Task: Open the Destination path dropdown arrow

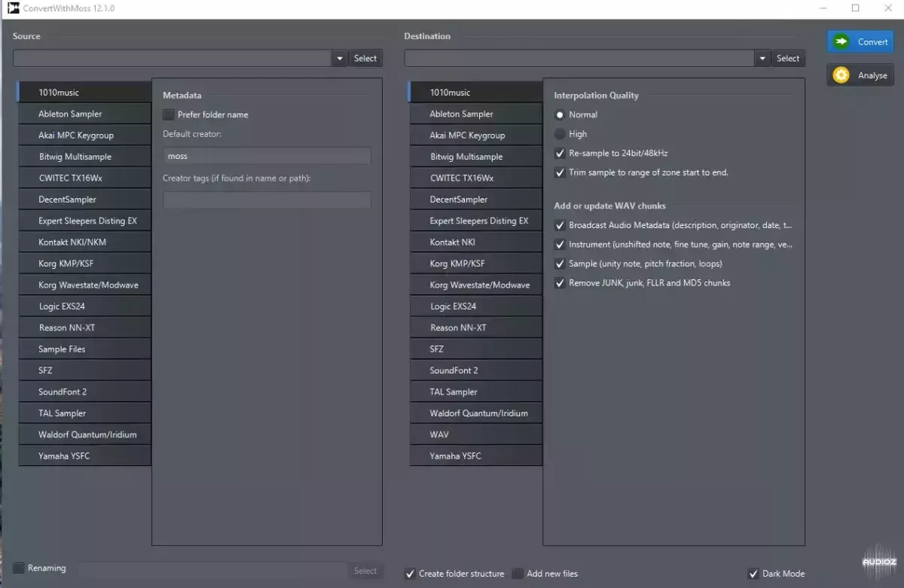Action: tap(762, 58)
